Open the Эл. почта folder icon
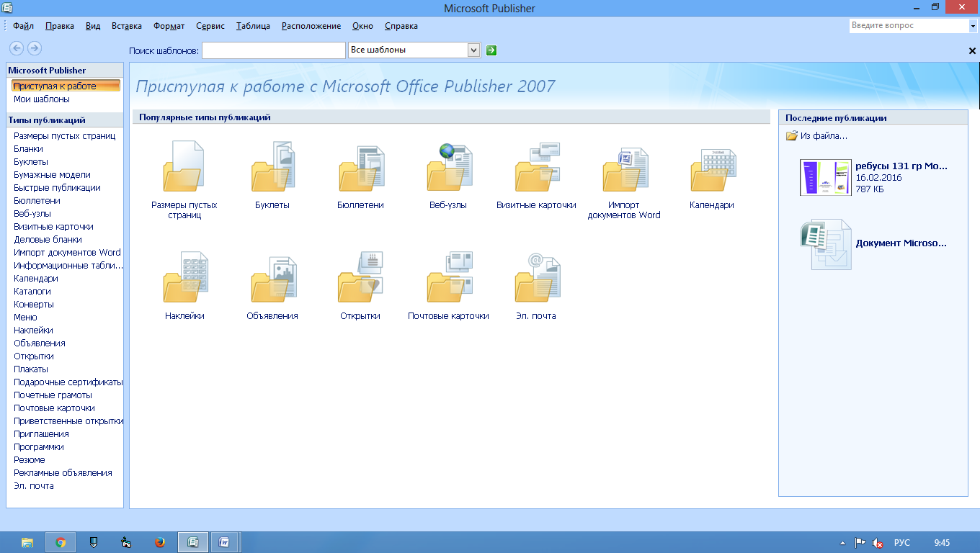Viewport: 980px width, 553px height. click(537, 277)
